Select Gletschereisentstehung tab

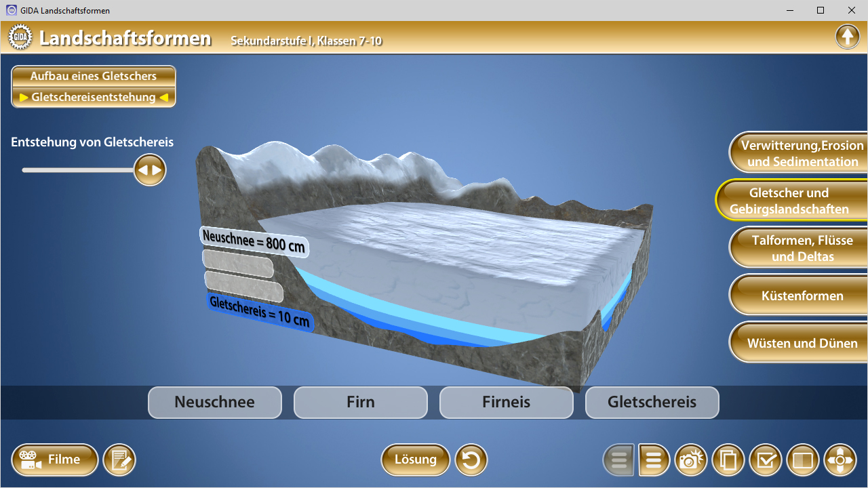click(94, 97)
